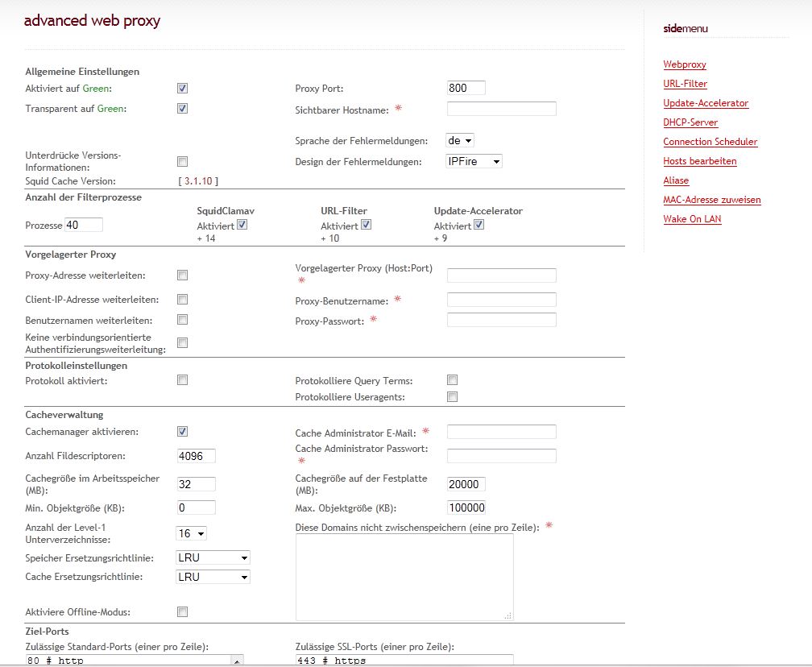Toggle SquidClamav Aktiviert checkbox
Image resolution: width=812 pixels, height=667 pixels.
click(242, 225)
